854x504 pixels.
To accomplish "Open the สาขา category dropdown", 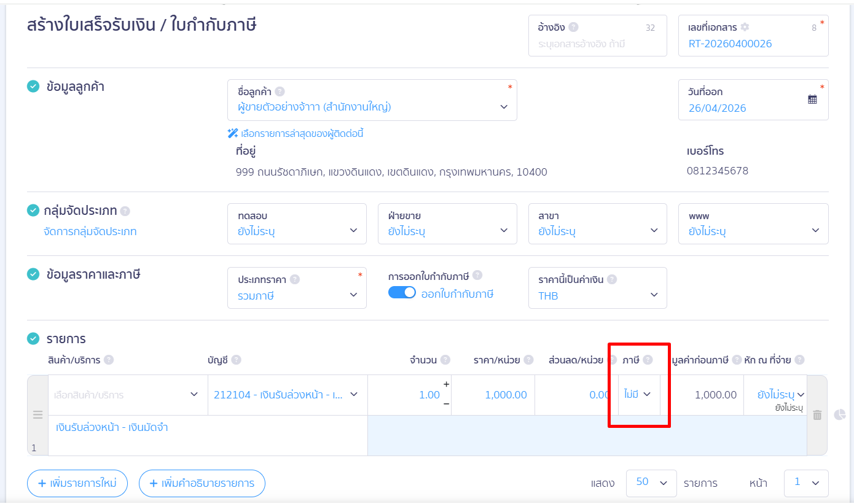I will (598, 224).
